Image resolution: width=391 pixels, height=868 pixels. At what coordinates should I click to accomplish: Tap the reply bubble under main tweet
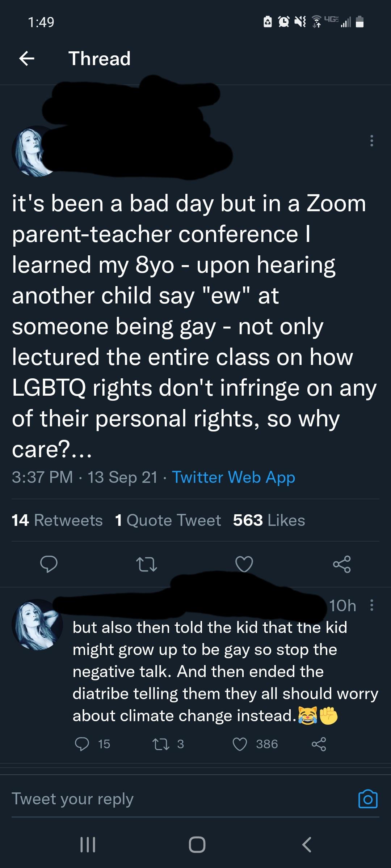[x=49, y=564]
